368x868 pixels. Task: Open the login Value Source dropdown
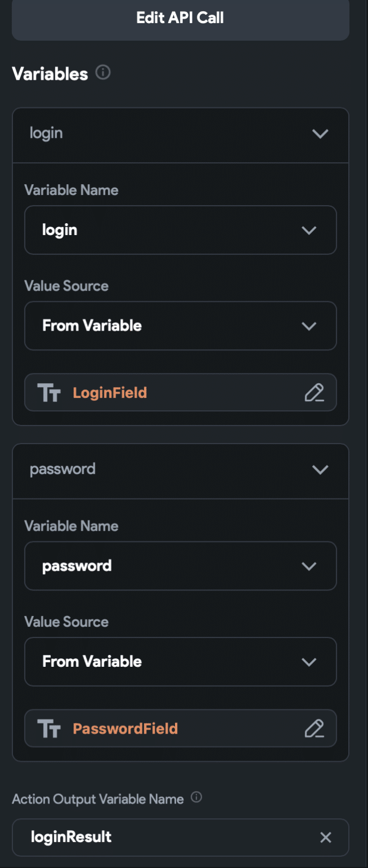tap(181, 325)
